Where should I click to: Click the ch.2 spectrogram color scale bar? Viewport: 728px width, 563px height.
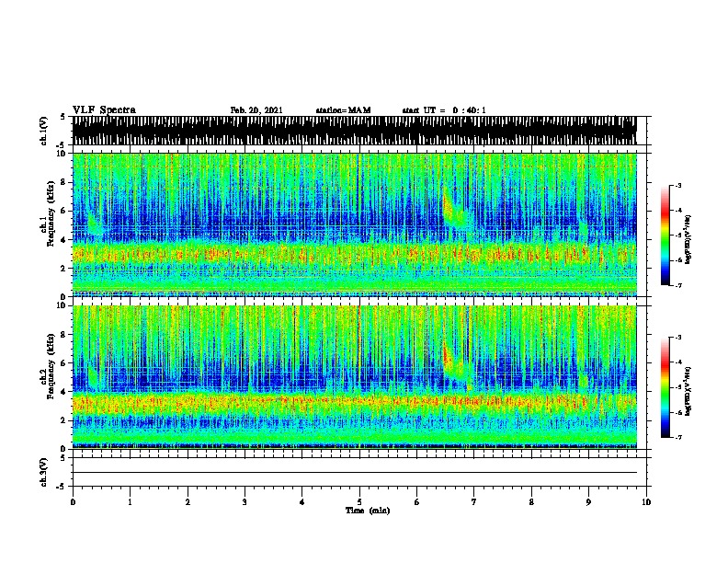pos(665,387)
